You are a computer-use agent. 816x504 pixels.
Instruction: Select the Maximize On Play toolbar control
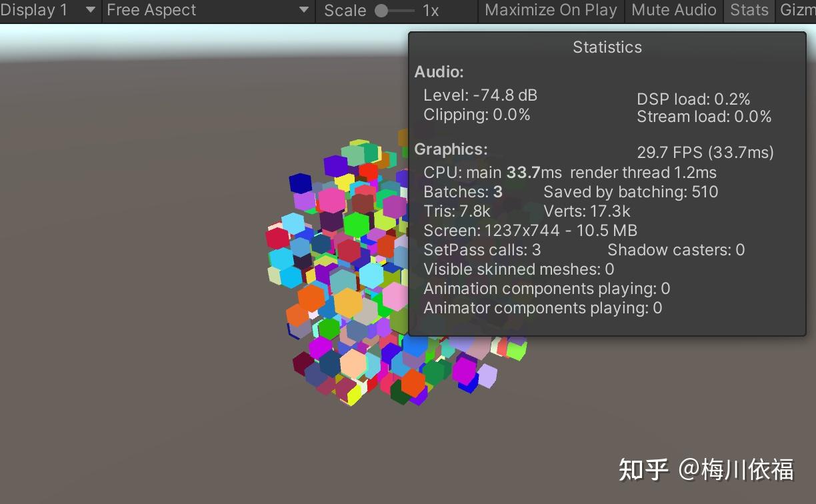pyautogui.click(x=550, y=10)
